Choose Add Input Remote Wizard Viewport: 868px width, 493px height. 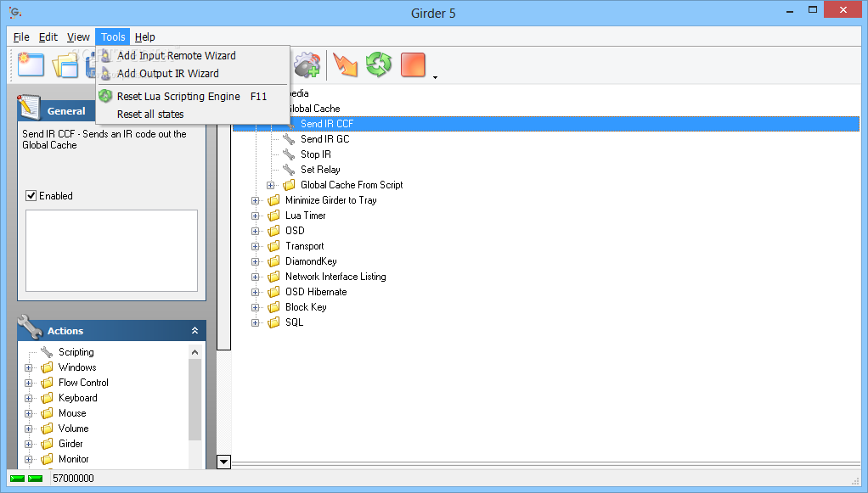tap(193, 55)
